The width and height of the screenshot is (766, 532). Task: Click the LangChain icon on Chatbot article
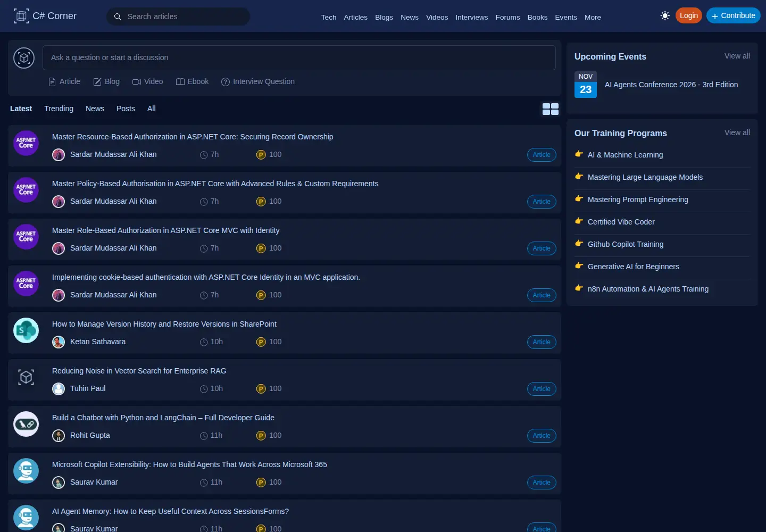(x=26, y=424)
